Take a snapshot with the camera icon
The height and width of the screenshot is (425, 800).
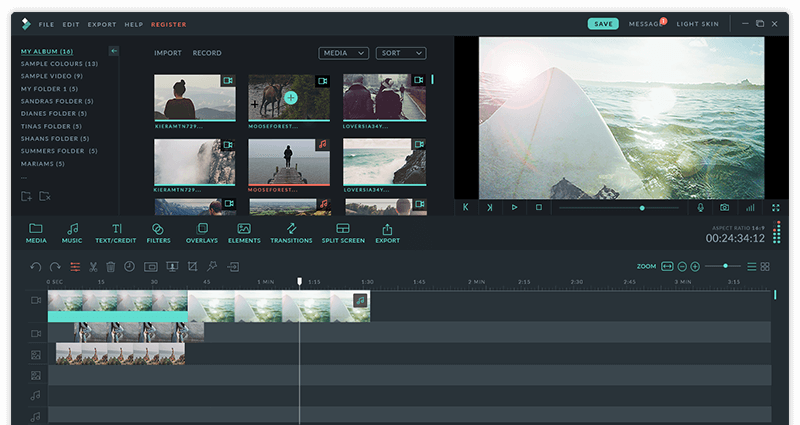point(724,208)
